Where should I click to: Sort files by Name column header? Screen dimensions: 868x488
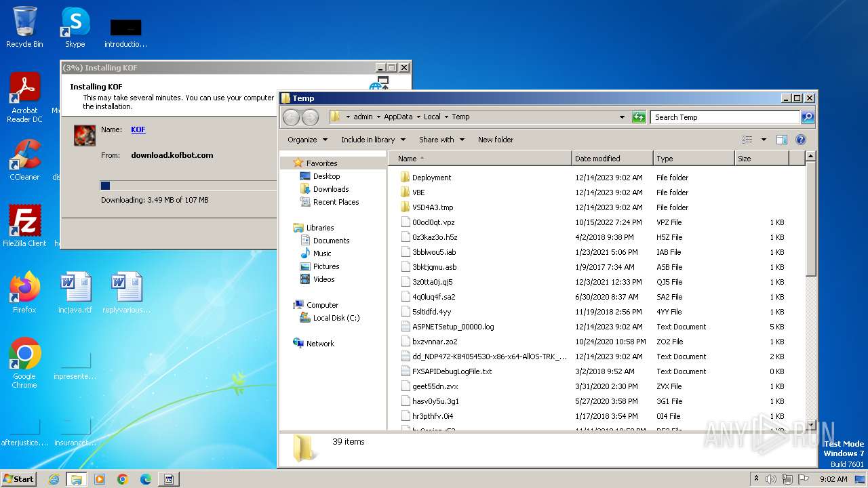click(480, 159)
